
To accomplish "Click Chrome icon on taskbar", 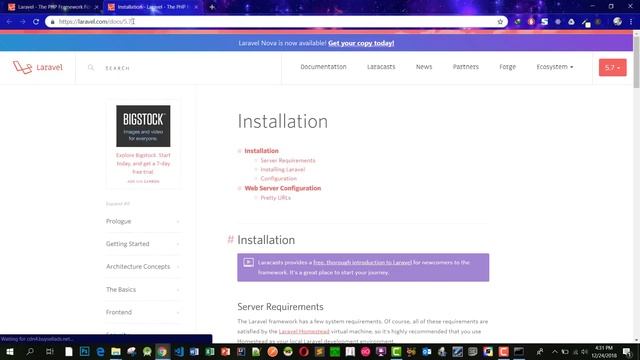I will [162, 351].
